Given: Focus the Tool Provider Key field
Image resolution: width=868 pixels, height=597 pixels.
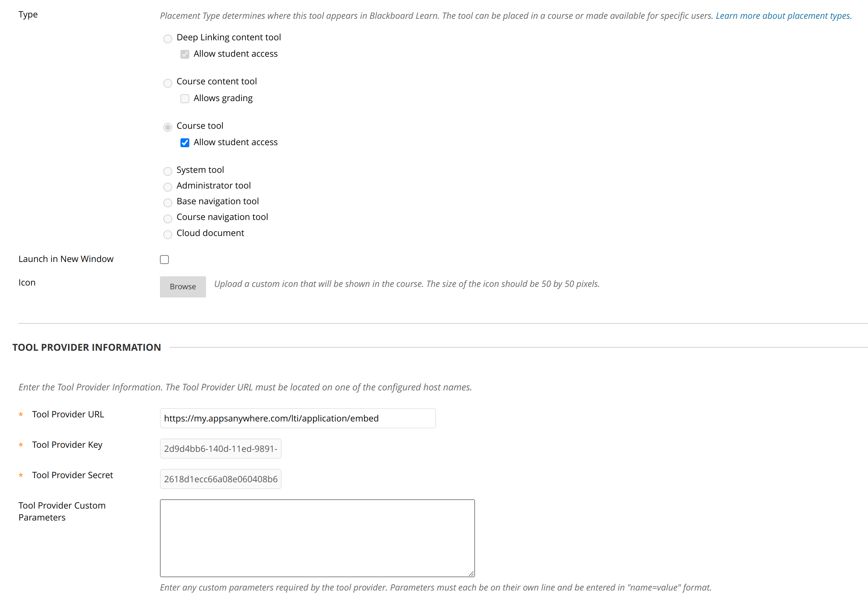Looking at the screenshot, I should (x=220, y=448).
